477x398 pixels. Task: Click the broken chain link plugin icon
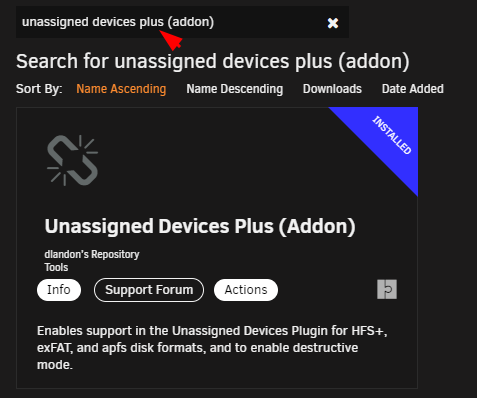coord(73,160)
